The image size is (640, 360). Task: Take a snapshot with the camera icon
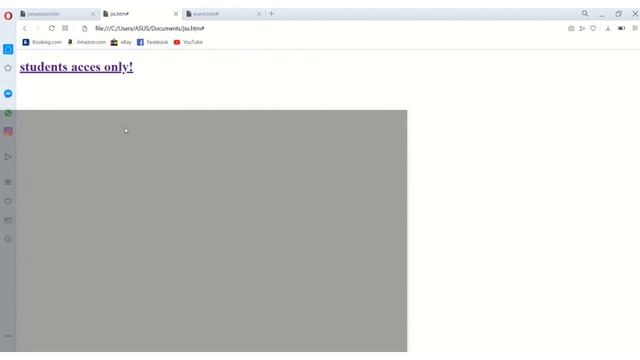click(571, 29)
